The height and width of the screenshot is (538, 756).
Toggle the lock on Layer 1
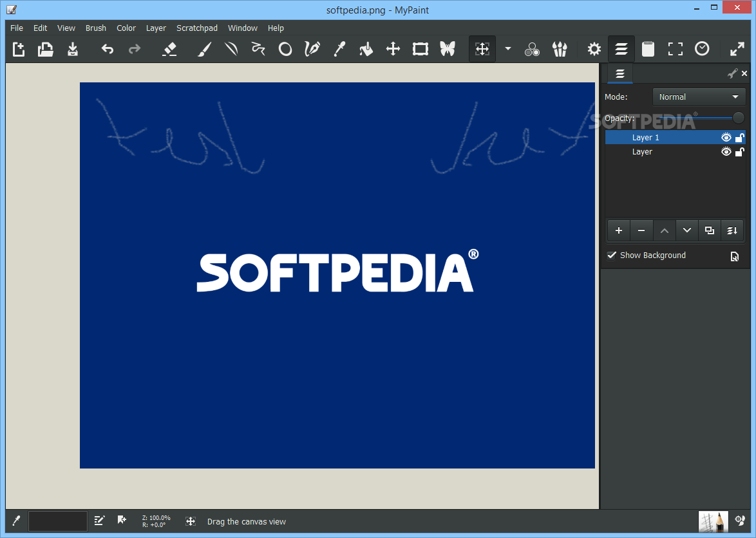click(740, 138)
